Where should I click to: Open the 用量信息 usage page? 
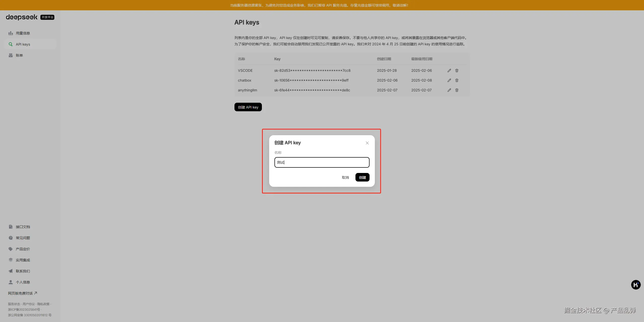(23, 33)
